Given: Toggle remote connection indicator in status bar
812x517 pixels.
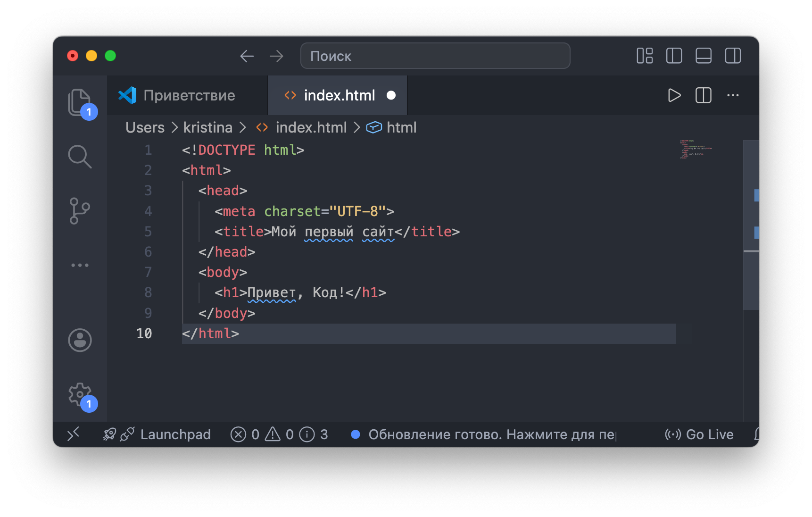Looking at the screenshot, I should 73,434.
